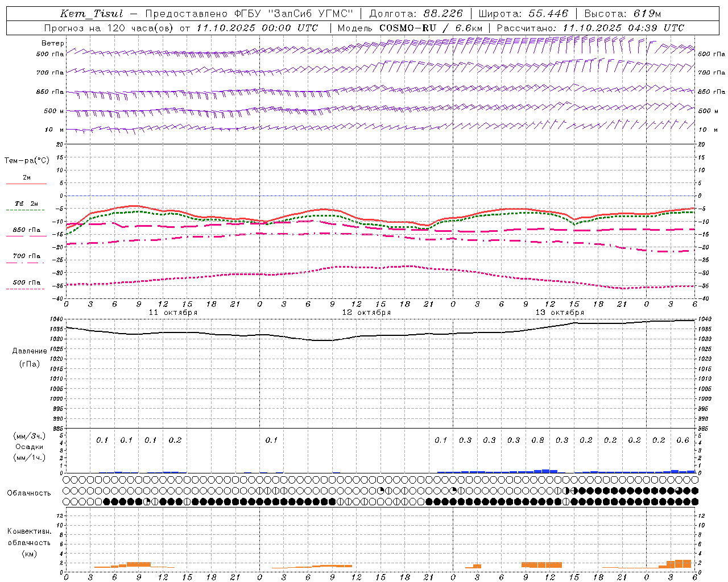The width and height of the screenshot is (728, 582).
Task: Click the '(гПа)' unit under Давление
Action: point(30,364)
